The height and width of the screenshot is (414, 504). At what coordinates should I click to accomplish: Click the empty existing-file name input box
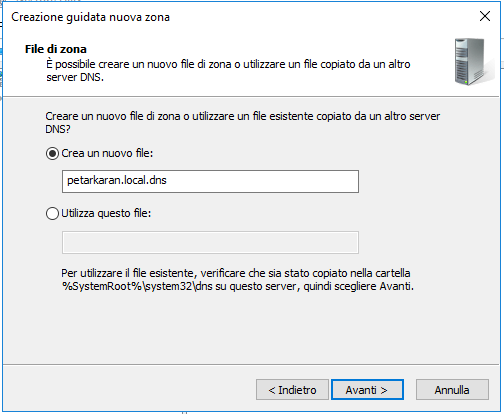pyautogui.click(x=210, y=242)
